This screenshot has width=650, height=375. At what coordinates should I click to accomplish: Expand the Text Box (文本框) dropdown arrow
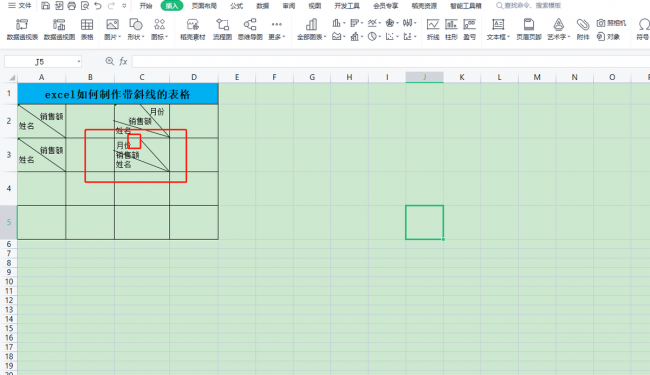pos(508,37)
